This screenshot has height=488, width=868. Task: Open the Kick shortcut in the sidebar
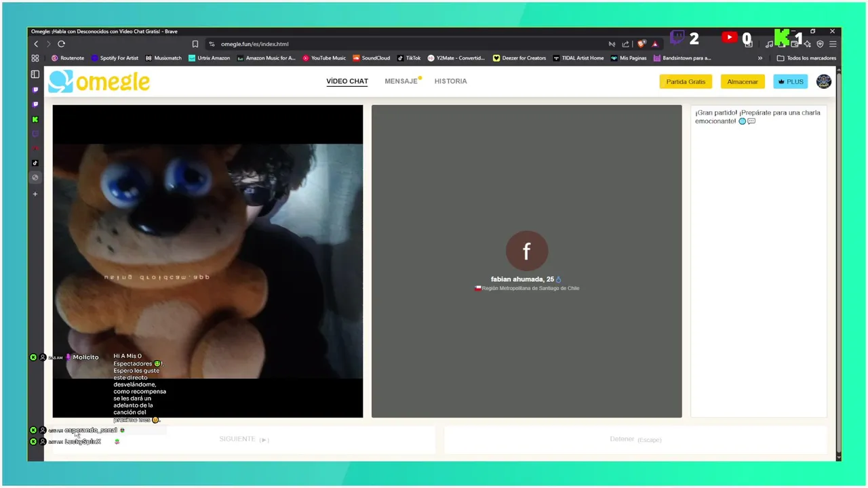click(35, 119)
